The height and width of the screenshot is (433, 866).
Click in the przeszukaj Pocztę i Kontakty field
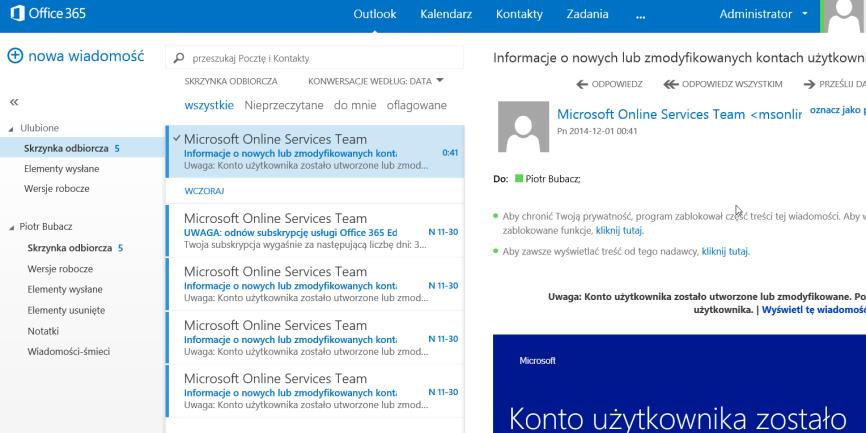click(314, 58)
